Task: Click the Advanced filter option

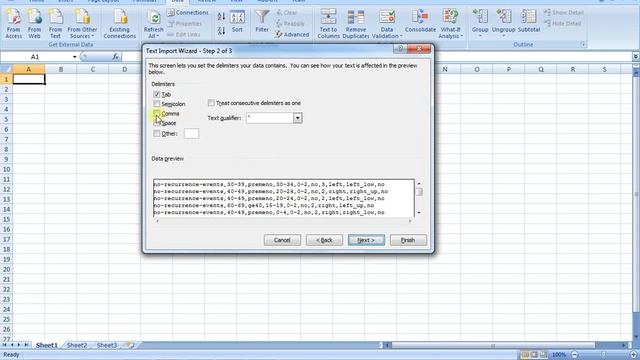Action: (292, 35)
